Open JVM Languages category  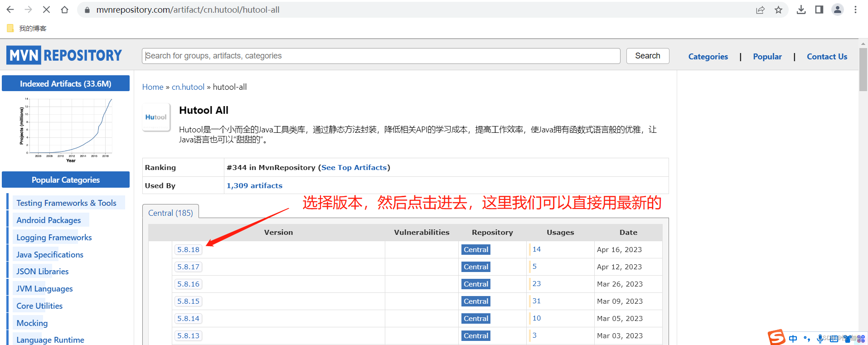(x=44, y=288)
